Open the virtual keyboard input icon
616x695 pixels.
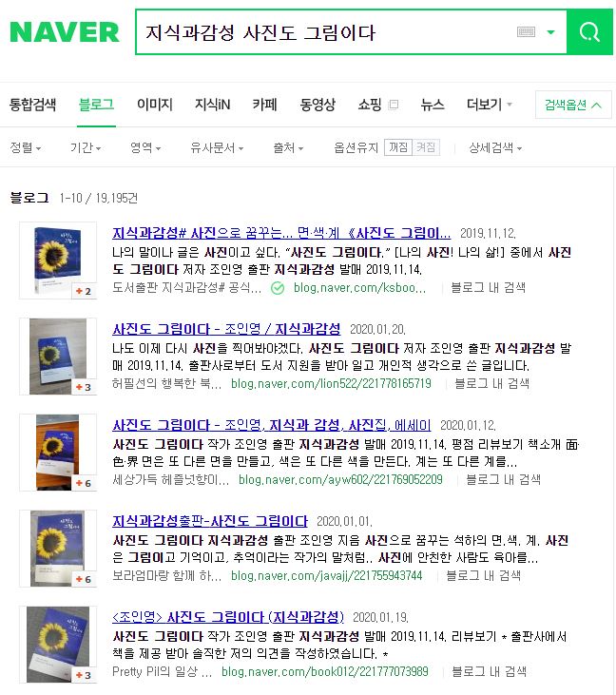[x=526, y=32]
